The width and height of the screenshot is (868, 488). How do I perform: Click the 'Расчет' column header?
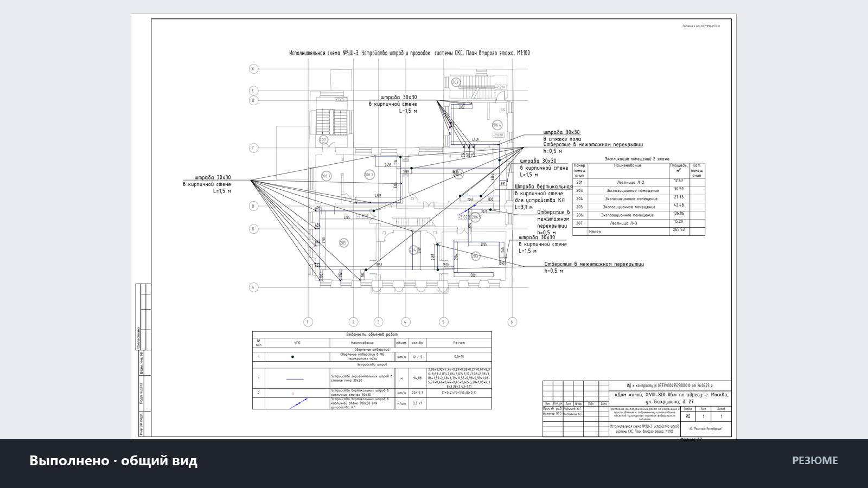pyautogui.click(x=459, y=343)
